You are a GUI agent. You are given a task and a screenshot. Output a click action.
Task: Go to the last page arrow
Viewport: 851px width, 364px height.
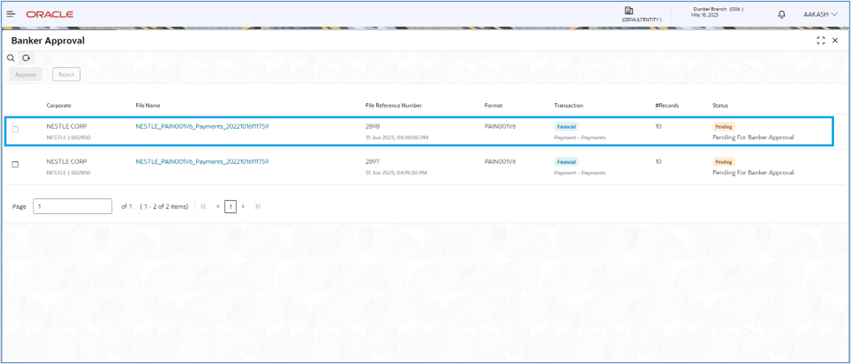tap(257, 206)
